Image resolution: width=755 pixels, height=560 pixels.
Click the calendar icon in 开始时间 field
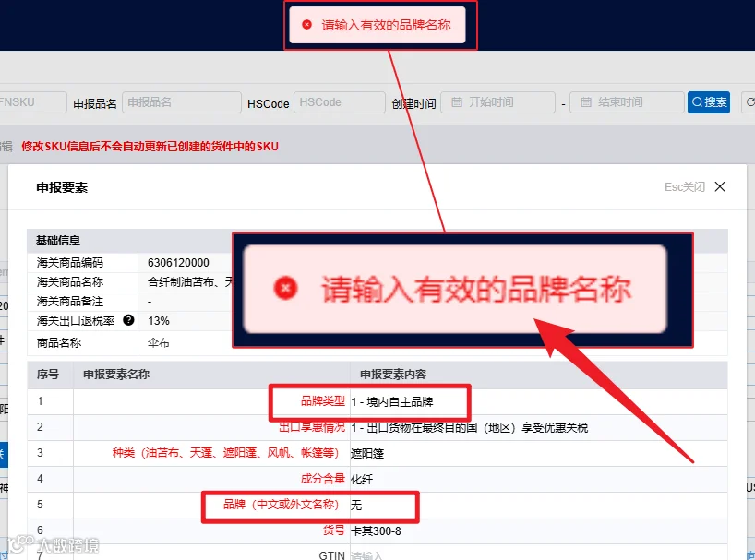click(457, 102)
